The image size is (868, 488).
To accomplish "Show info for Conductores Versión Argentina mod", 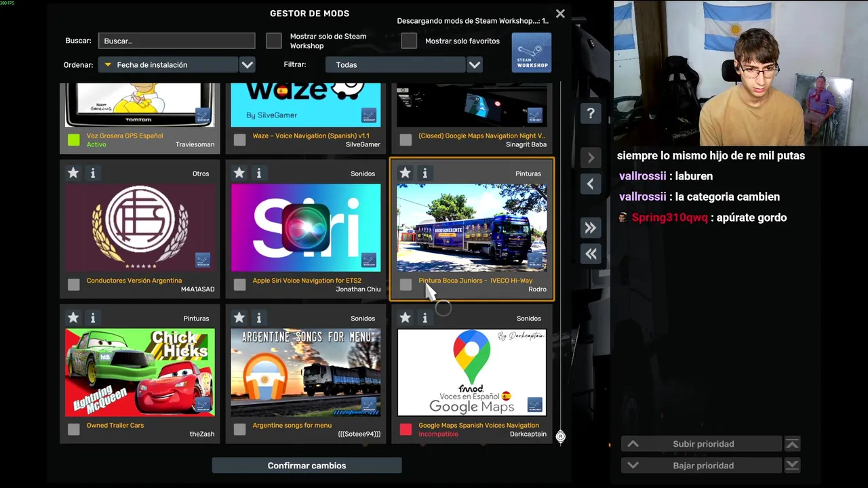I will pyautogui.click(x=93, y=174).
